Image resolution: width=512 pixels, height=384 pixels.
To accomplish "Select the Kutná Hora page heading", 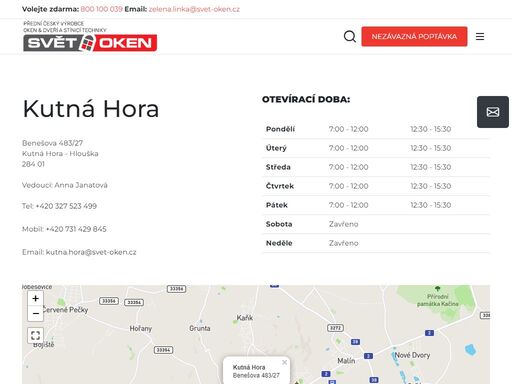I will tap(91, 109).
